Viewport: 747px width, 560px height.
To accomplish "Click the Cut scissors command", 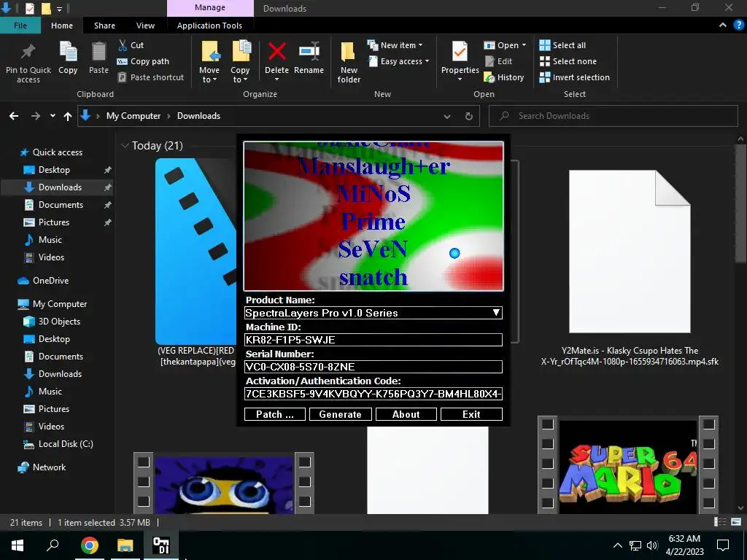I will [x=131, y=45].
